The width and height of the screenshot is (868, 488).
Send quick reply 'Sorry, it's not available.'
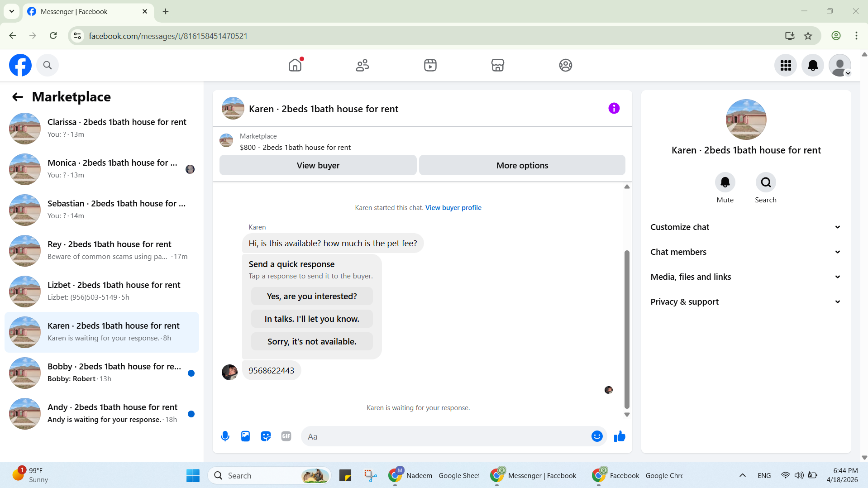312,342
